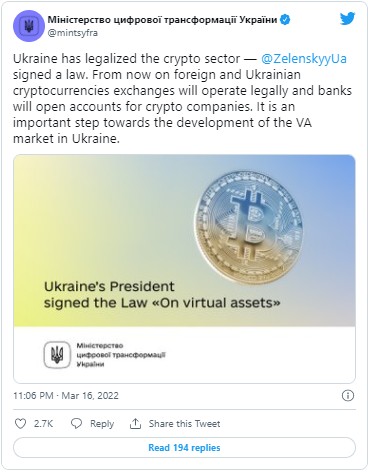Click the 'On virtual assets' headline in the image
Image resolution: width=368 pixels, height=472 pixels.
tap(162, 295)
